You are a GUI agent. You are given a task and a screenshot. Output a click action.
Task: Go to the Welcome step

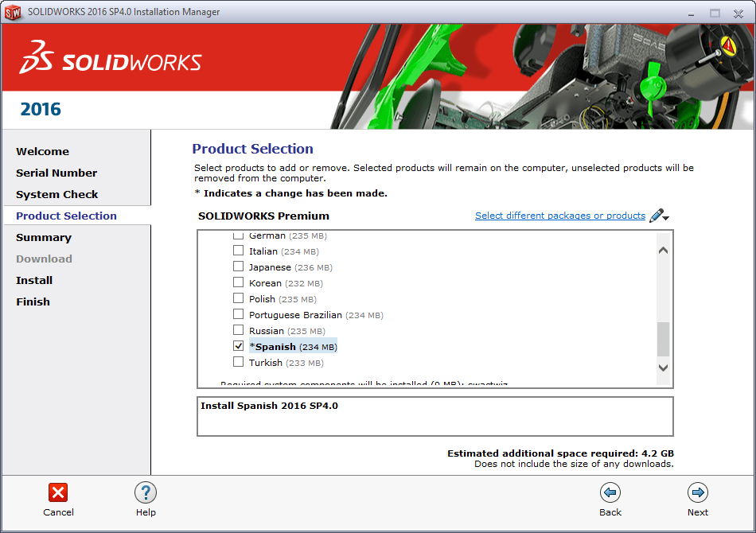pos(42,151)
